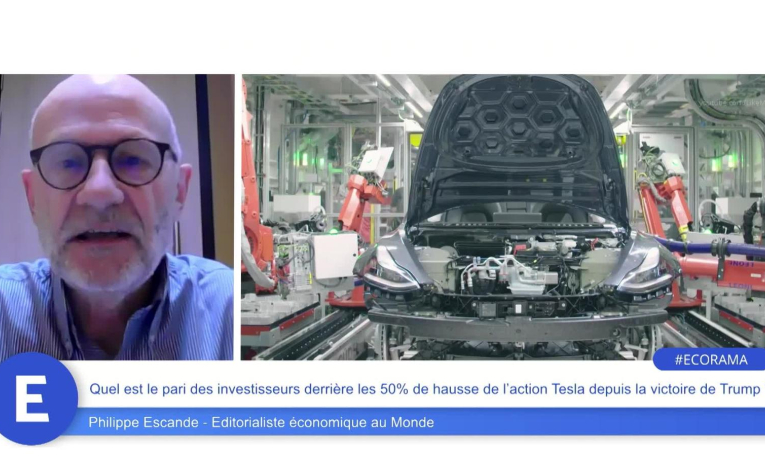Click the Tesla factory footage panel
This screenshot has height=456, width=765.
(x=502, y=217)
